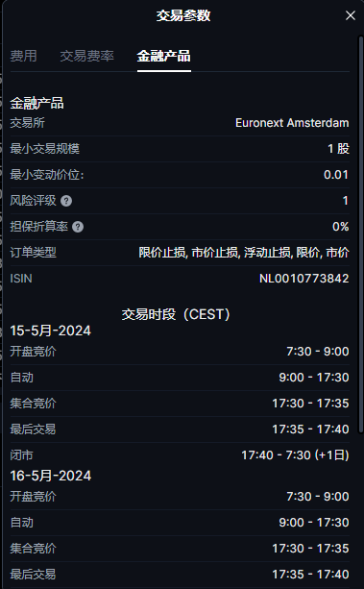This screenshot has height=589, width=364.
Task: Show help for 风险评级
Action: point(66,201)
